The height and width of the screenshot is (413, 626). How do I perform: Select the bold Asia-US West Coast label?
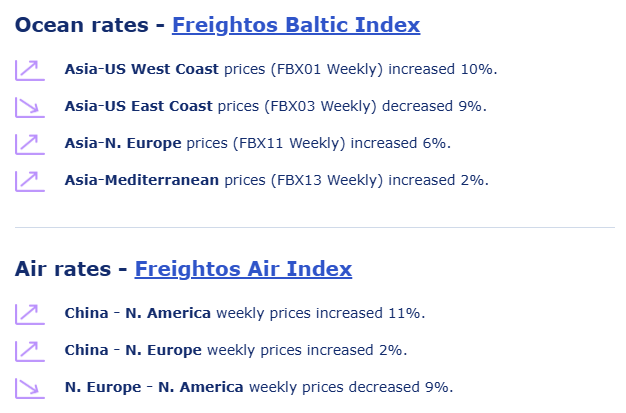point(138,69)
